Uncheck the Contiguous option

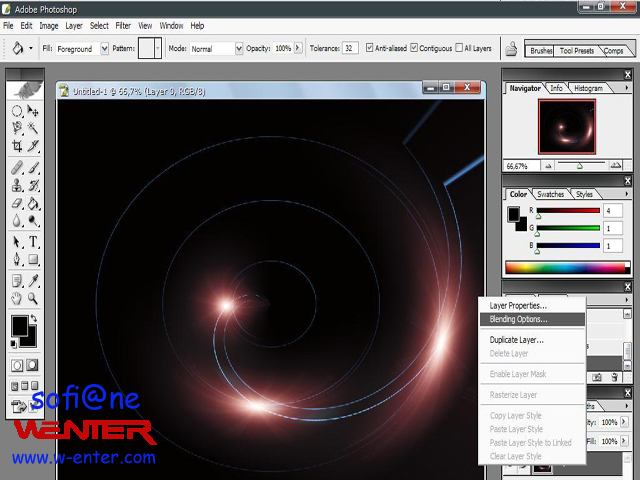pos(415,48)
